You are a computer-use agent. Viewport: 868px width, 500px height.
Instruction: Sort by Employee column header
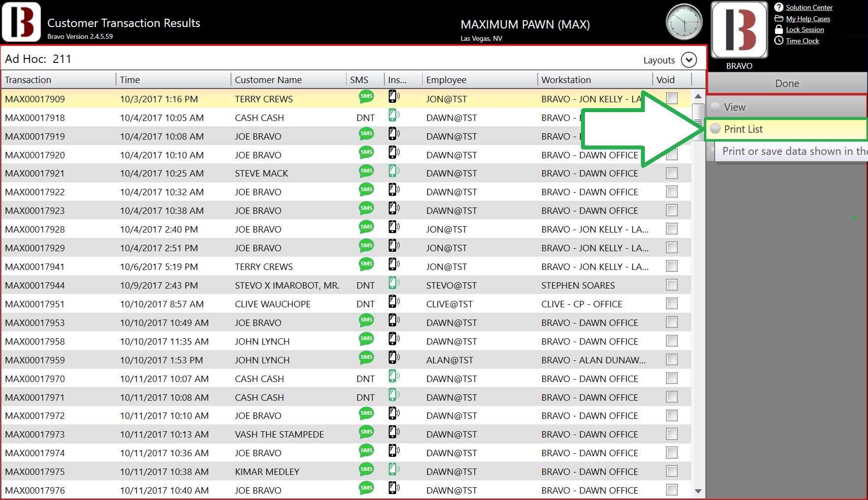tap(480, 80)
